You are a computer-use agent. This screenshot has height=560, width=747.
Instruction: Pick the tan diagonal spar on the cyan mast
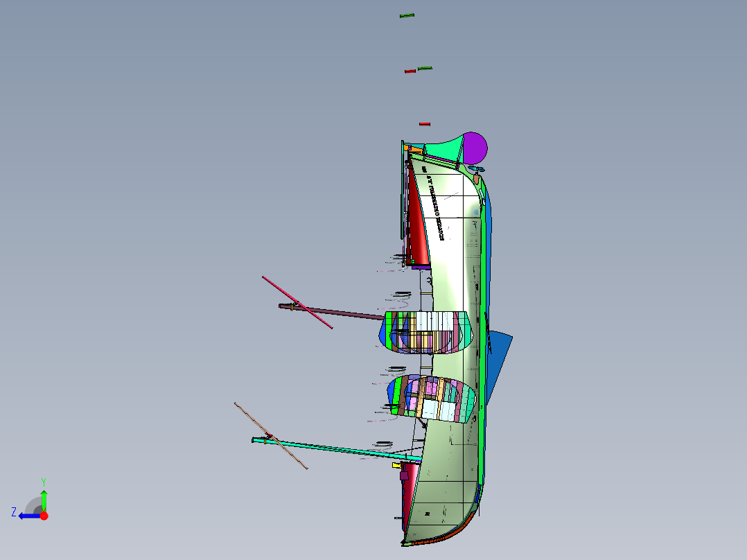point(270,436)
